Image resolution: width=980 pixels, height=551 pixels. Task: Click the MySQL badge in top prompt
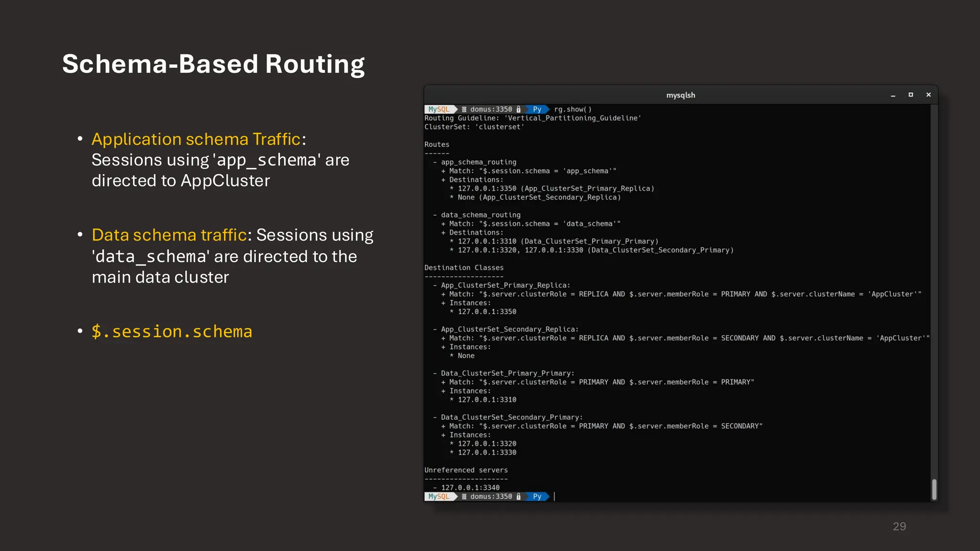click(439, 109)
